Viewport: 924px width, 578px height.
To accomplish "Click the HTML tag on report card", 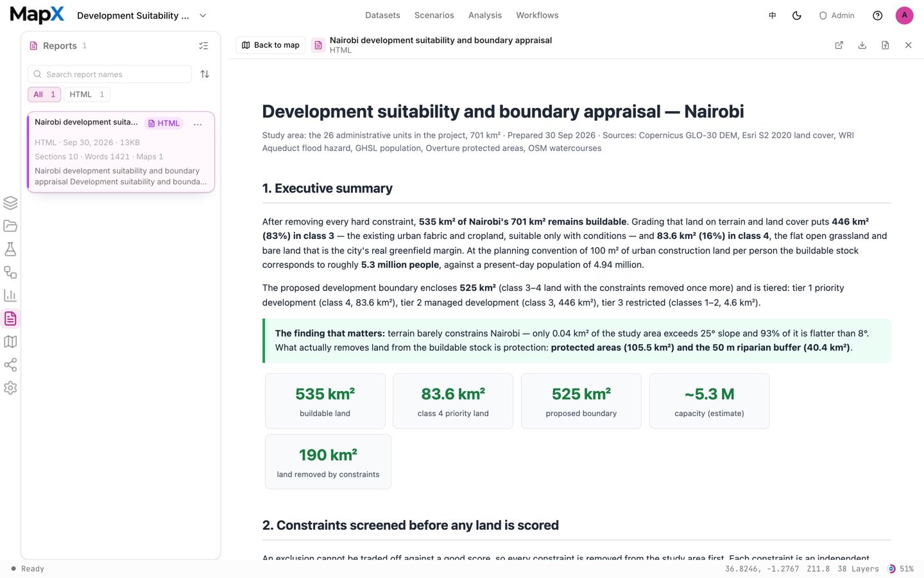I will pos(164,123).
